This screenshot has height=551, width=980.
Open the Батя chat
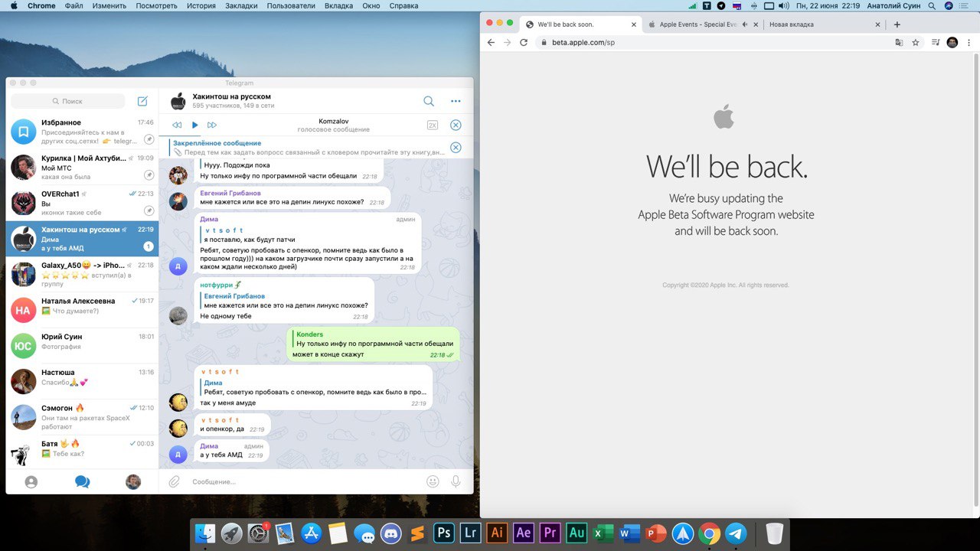coord(82,452)
